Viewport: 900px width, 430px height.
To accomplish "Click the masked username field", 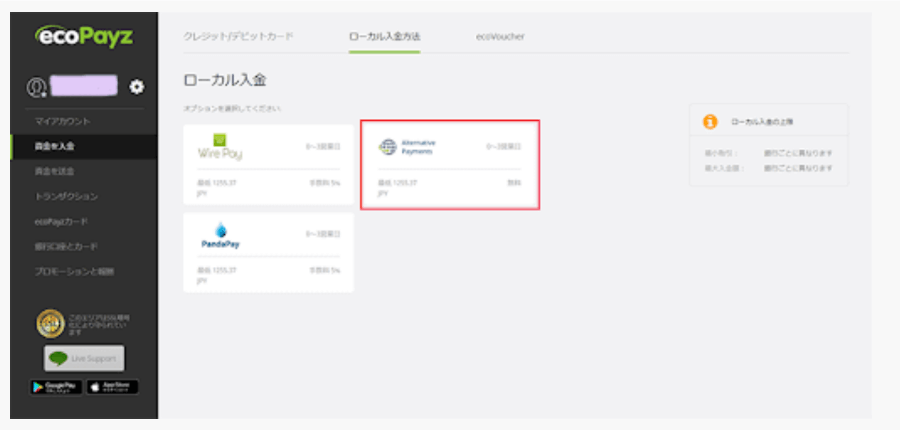I will (x=84, y=86).
